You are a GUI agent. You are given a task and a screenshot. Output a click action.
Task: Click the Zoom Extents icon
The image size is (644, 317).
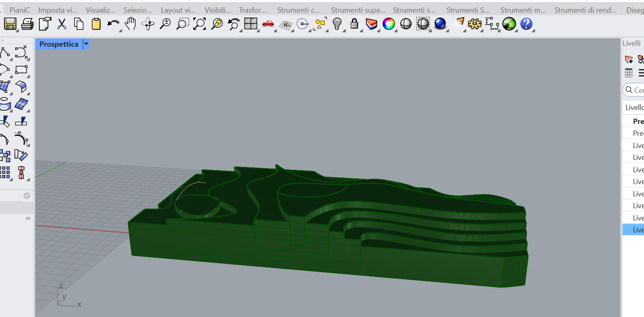pos(200,25)
